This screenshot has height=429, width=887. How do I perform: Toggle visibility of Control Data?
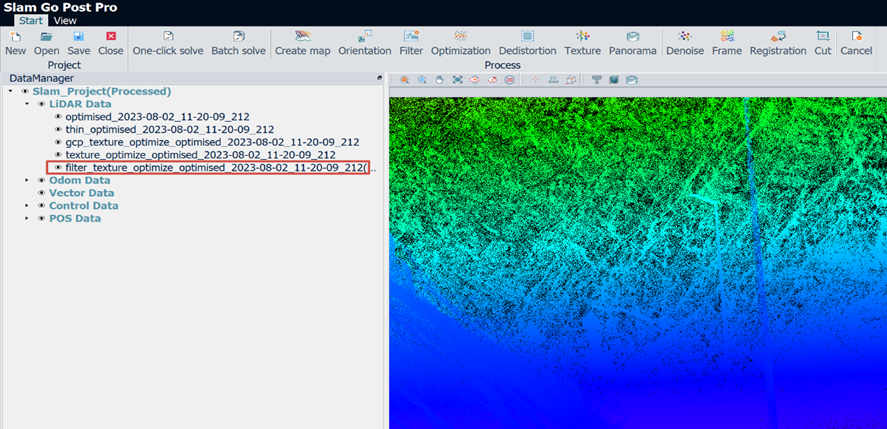point(41,205)
